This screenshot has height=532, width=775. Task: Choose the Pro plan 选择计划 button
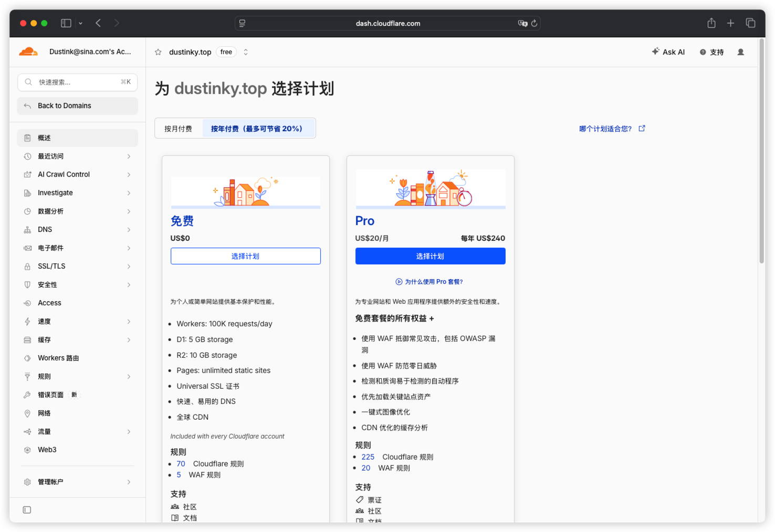pyautogui.click(x=431, y=256)
